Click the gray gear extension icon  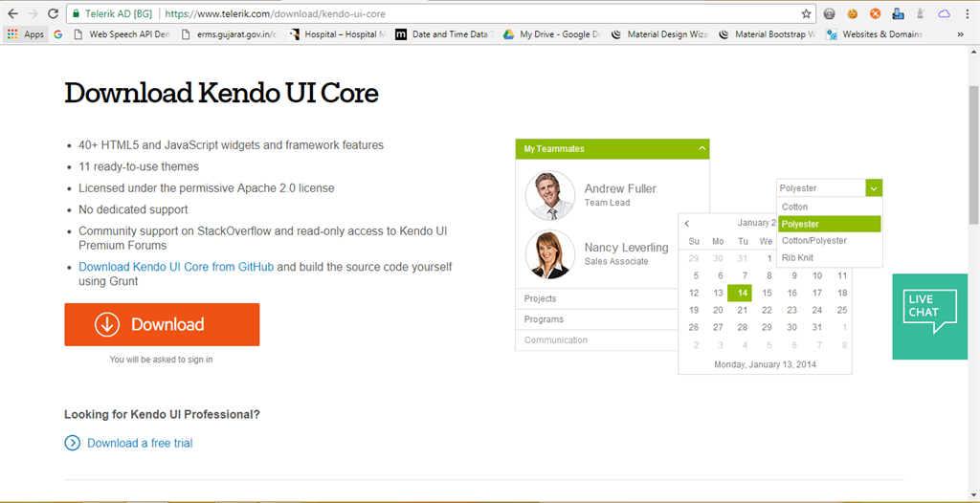[830, 13]
